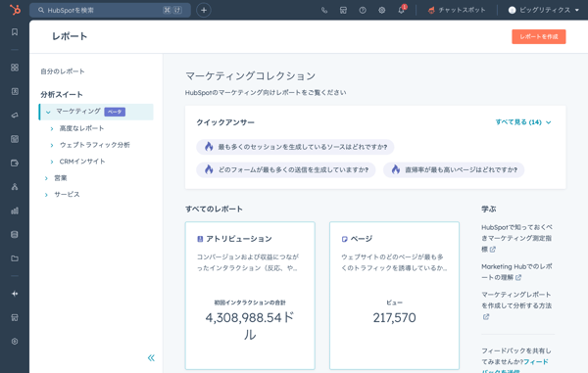This screenshot has width=588, height=373.
Task: Open the bottom sidebar settings badge icon
Action: 15,342
